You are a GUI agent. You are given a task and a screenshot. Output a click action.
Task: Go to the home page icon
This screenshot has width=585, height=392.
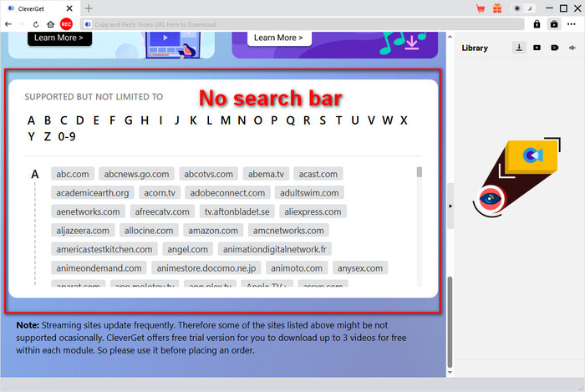50,24
